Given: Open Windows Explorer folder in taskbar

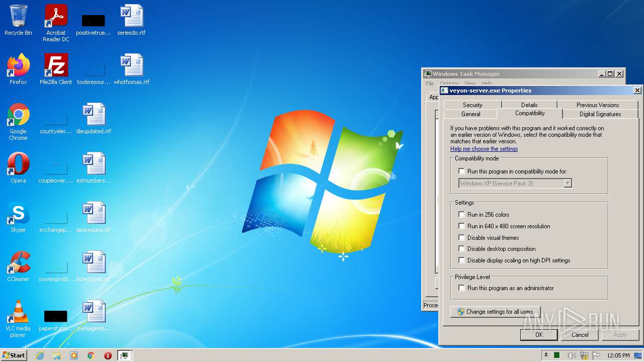Looking at the screenshot, I should 57,355.
